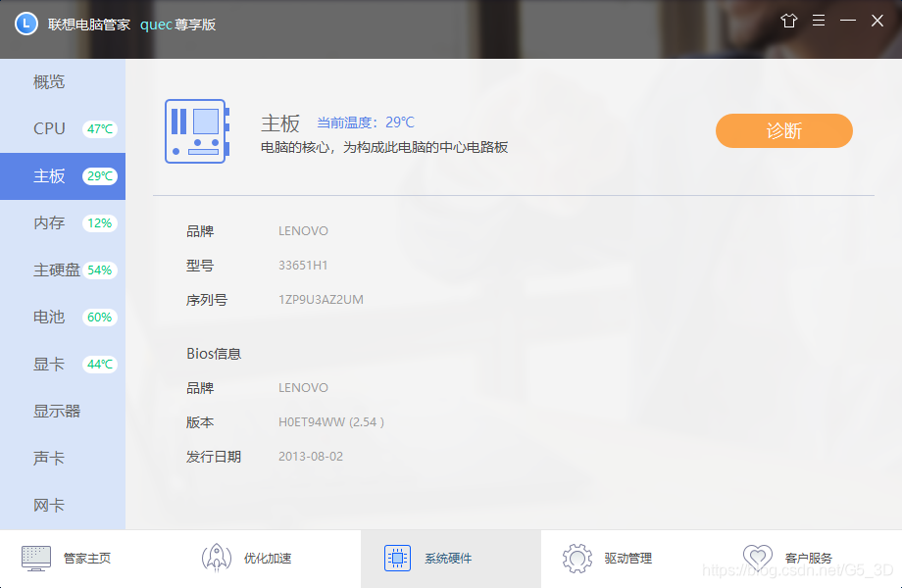902x588 pixels.
Task: Click the 内存 12% usage badge
Action: [x=100, y=223]
